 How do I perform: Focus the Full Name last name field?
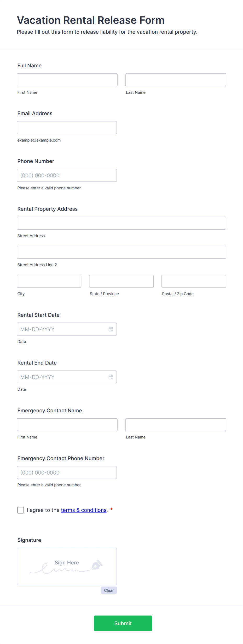[176, 80]
